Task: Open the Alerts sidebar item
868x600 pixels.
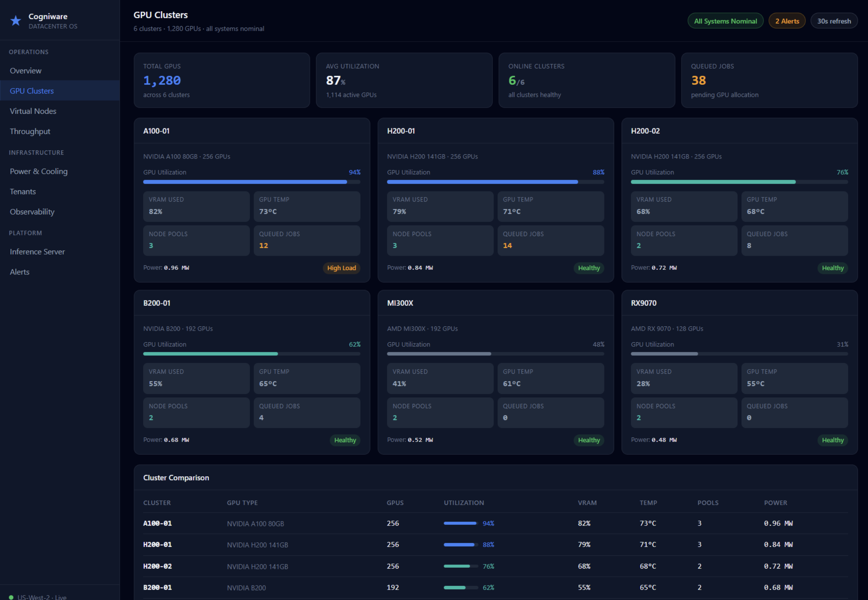Action: [60, 272]
